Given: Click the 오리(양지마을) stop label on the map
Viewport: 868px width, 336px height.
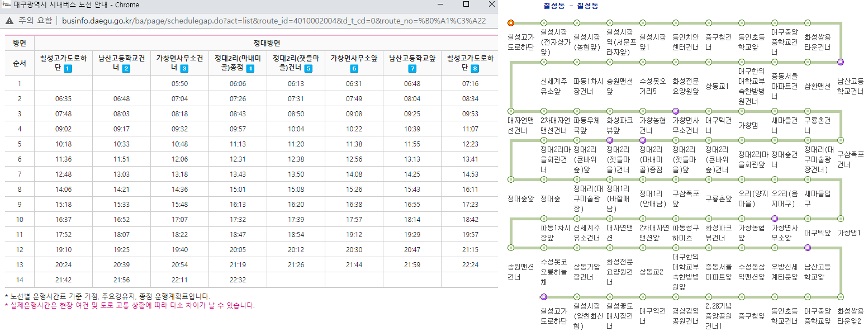Looking at the screenshot, I should 752,198.
